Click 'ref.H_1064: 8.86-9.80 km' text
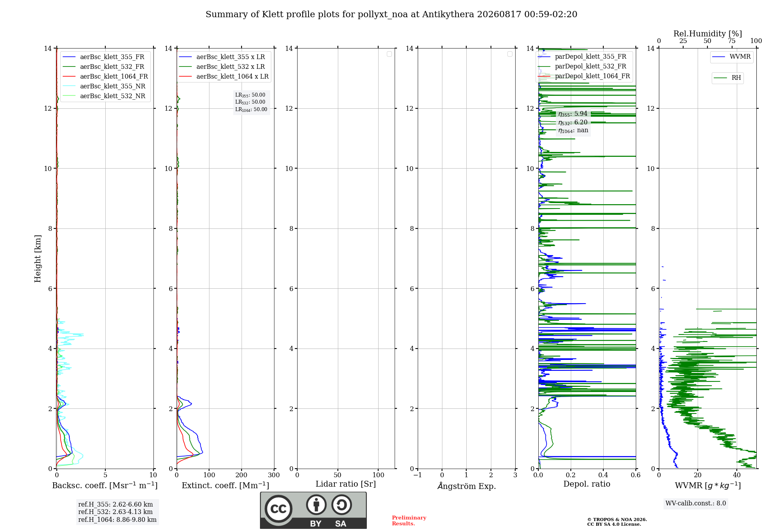 click(x=117, y=520)
